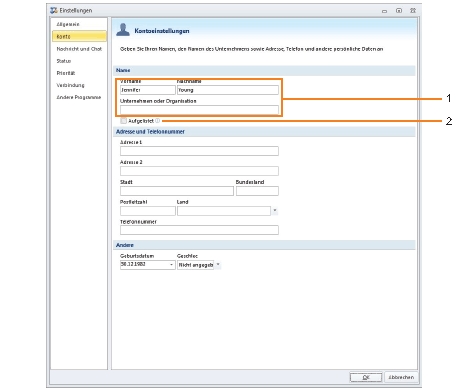Click the Adresse 1 input field

coord(199,151)
